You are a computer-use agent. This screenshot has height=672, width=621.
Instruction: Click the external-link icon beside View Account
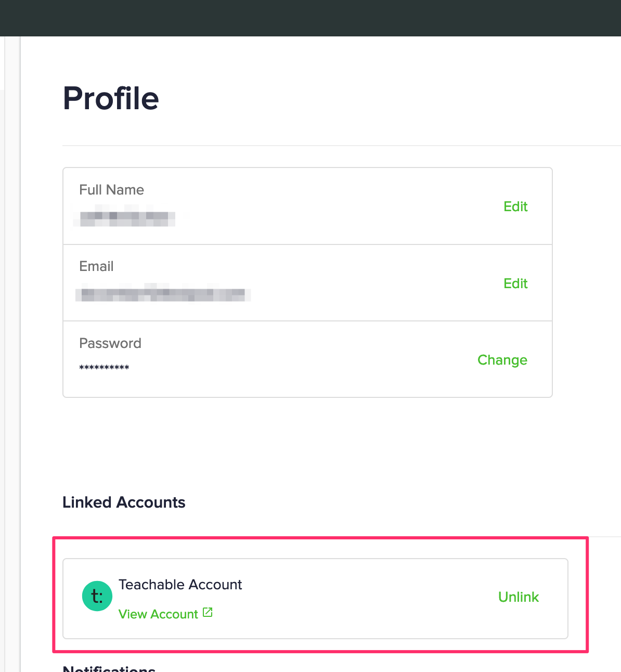(208, 613)
